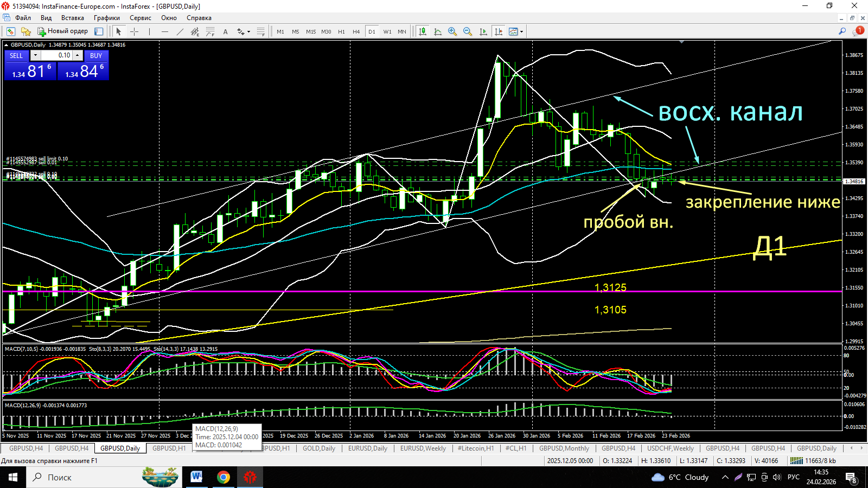Select the text label A tool

tap(225, 31)
